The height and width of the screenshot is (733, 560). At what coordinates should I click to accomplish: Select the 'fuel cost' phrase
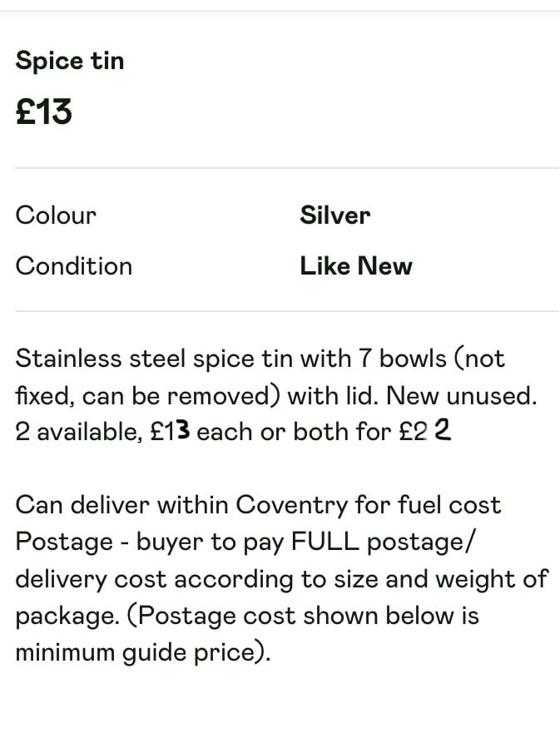click(449, 505)
